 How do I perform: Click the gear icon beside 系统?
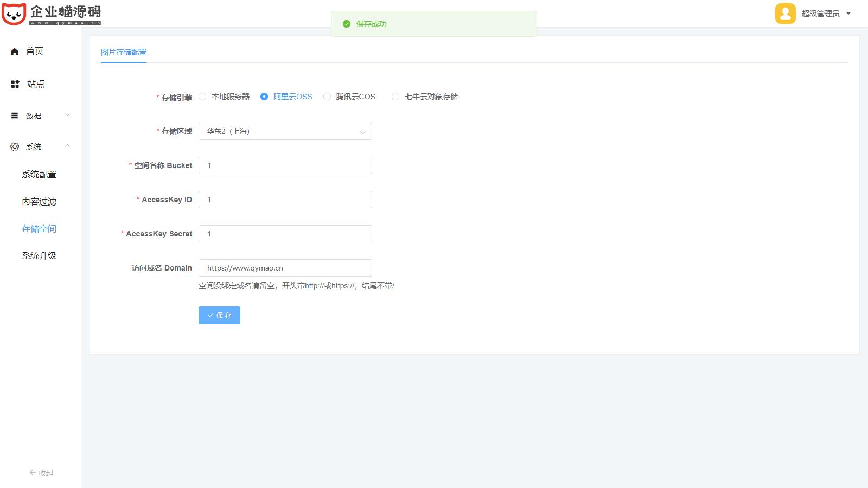coord(15,146)
